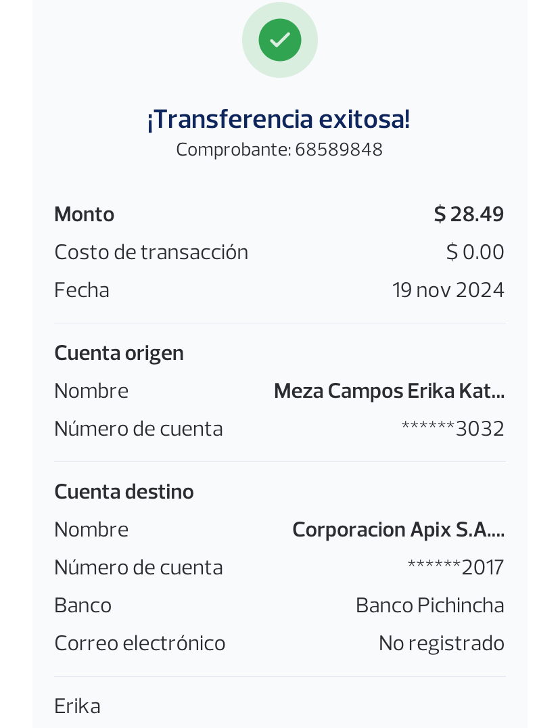Select destination name Corporacion Apix S.A.
Screen dimensions: 560x728
(398, 530)
